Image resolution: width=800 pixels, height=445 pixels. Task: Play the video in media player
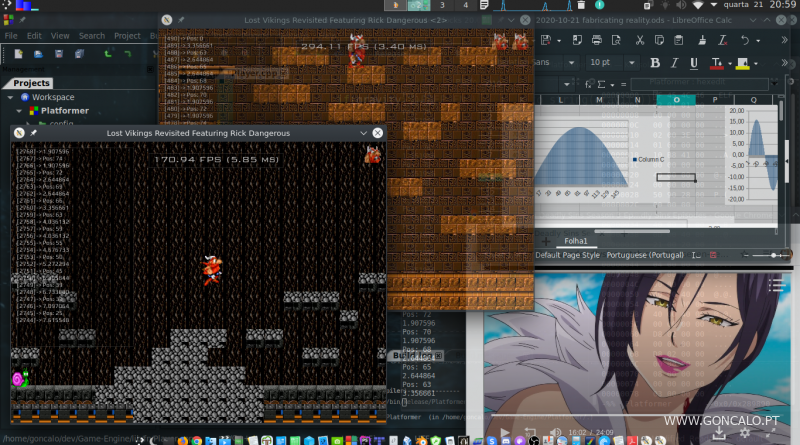pyautogui.click(x=505, y=433)
